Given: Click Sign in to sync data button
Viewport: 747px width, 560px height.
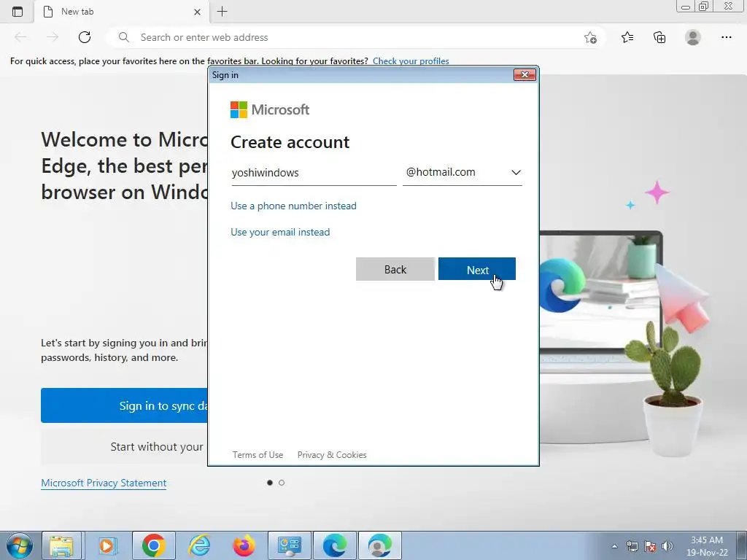Looking at the screenshot, I should (x=124, y=405).
